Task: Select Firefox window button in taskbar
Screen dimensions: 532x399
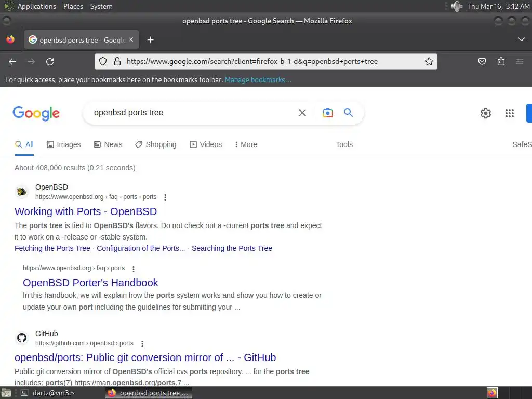Action: [148, 393]
